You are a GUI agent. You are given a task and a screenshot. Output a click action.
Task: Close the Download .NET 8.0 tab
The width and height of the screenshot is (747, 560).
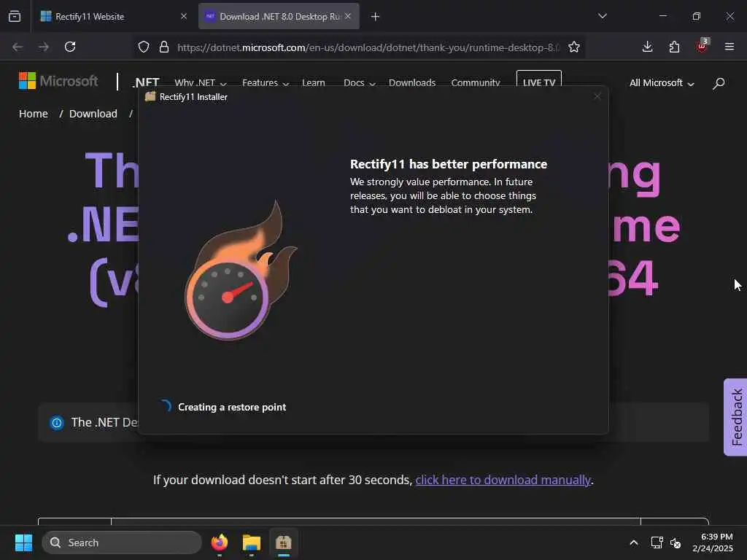(348, 16)
